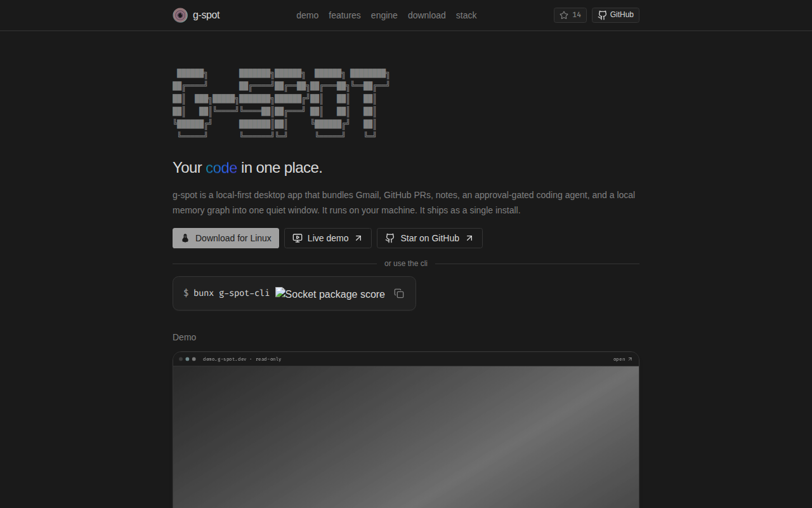The width and height of the screenshot is (812, 508).
Task: Open the GitHub button in header
Action: coord(615,15)
